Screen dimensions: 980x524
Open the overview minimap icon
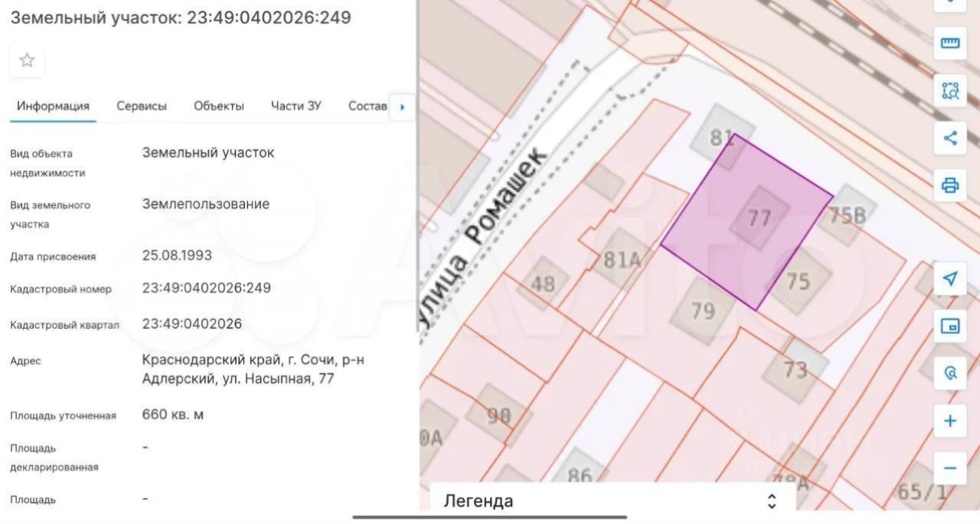pos(950,327)
